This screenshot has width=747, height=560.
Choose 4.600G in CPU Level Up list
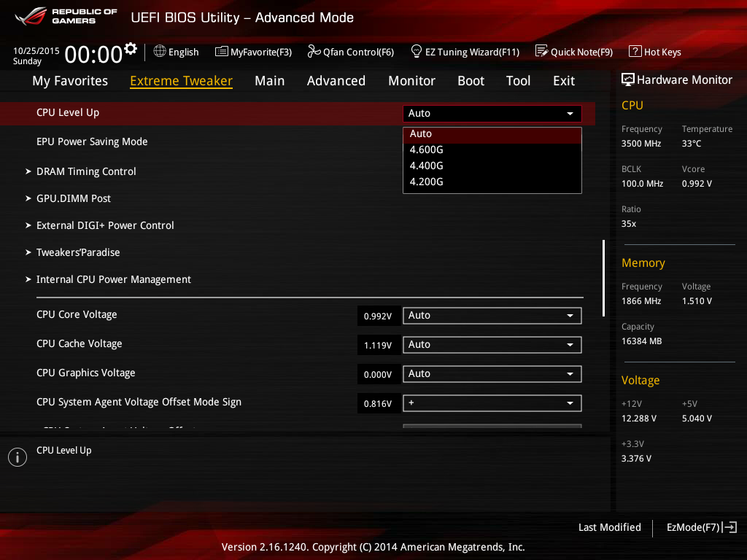[x=492, y=150]
